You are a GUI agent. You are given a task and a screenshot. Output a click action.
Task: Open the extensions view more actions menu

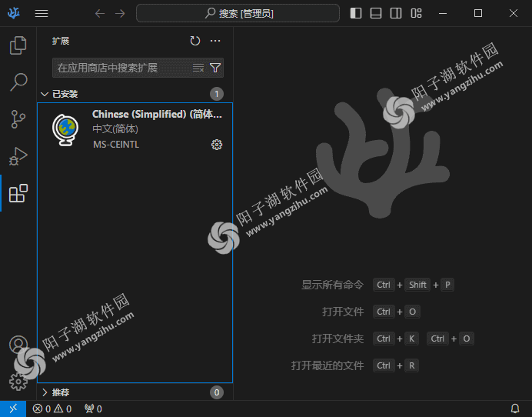click(215, 41)
